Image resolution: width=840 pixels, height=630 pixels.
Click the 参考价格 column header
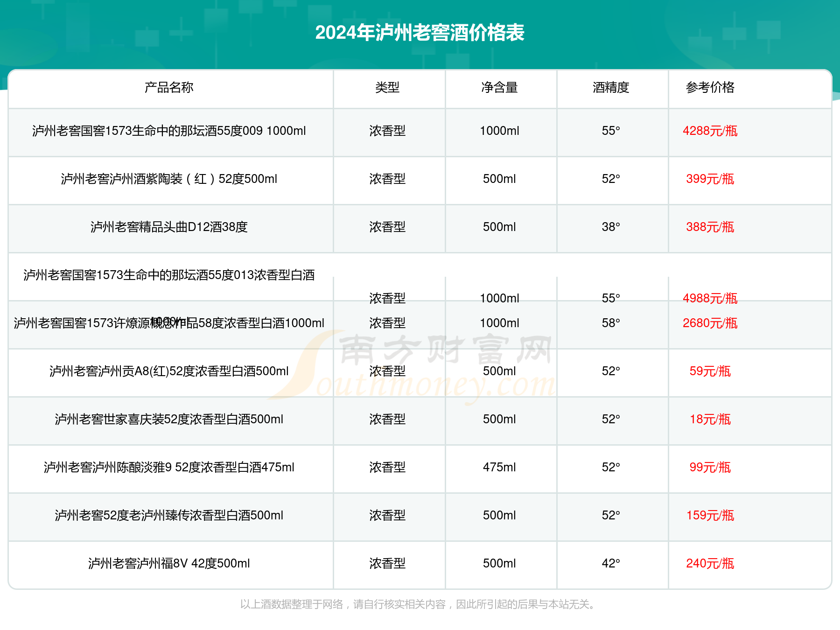tap(710, 87)
